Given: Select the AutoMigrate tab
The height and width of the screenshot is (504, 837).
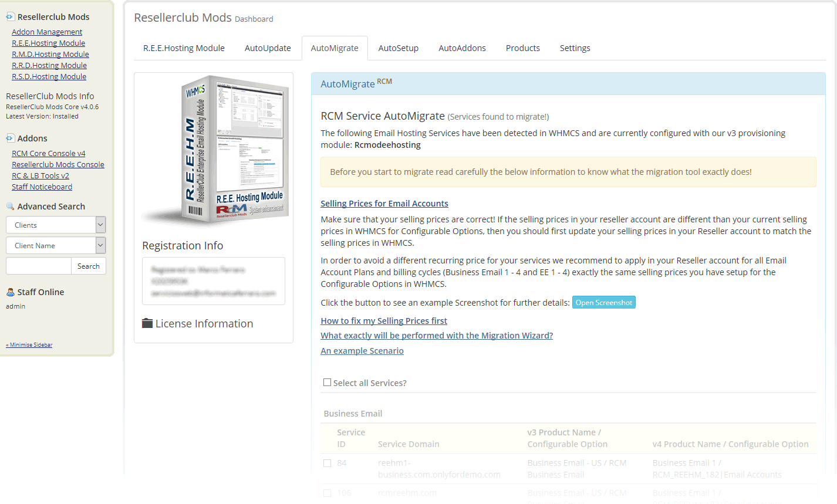Looking at the screenshot, I should [x=335, y=48].
